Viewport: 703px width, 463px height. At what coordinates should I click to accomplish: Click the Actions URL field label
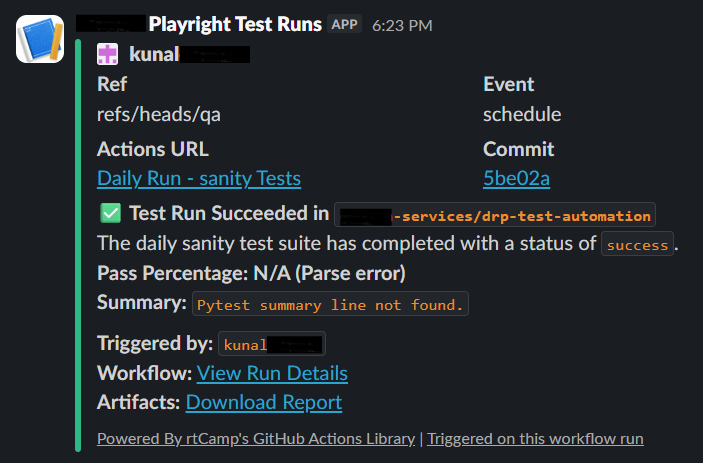[x=153, y=149]
